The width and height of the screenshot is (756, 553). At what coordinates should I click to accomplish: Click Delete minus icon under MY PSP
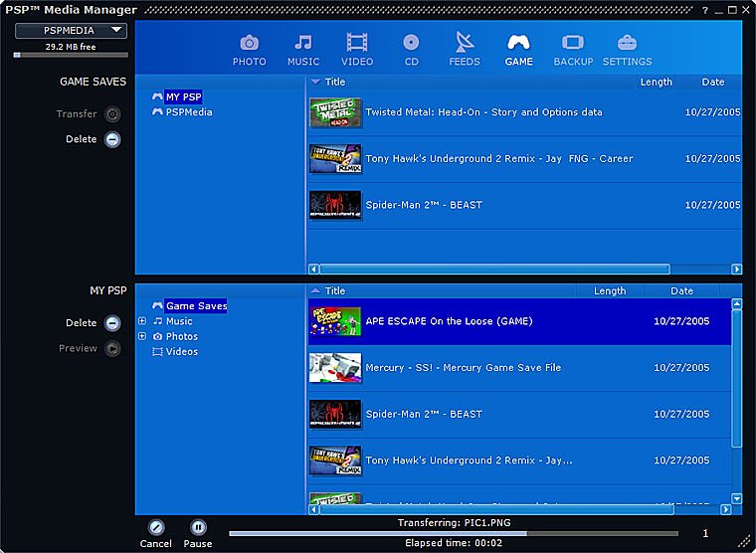[x=112, y=323]
